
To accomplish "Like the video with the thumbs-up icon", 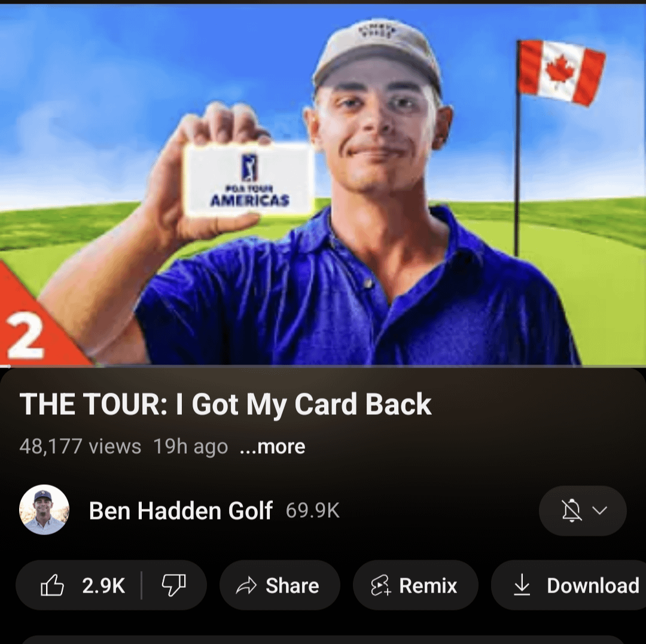I will click(x=52, y=585).
